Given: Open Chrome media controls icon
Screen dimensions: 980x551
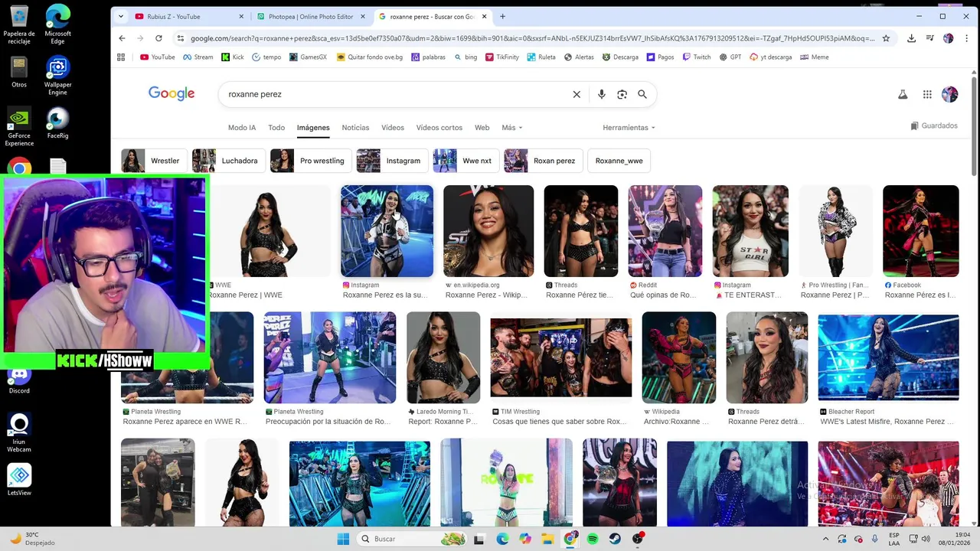Looking at the screenshot, I should pyautogui.click(x=929, y=38).
